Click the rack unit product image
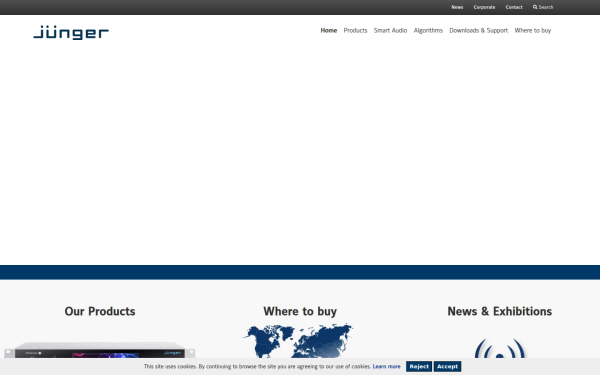The height and width of the screenshot is (375, 600). pos(99,350)
